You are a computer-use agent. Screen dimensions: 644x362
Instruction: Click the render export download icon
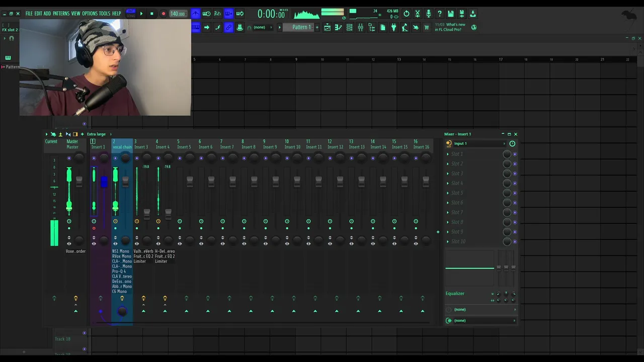[x=472, y=14]
